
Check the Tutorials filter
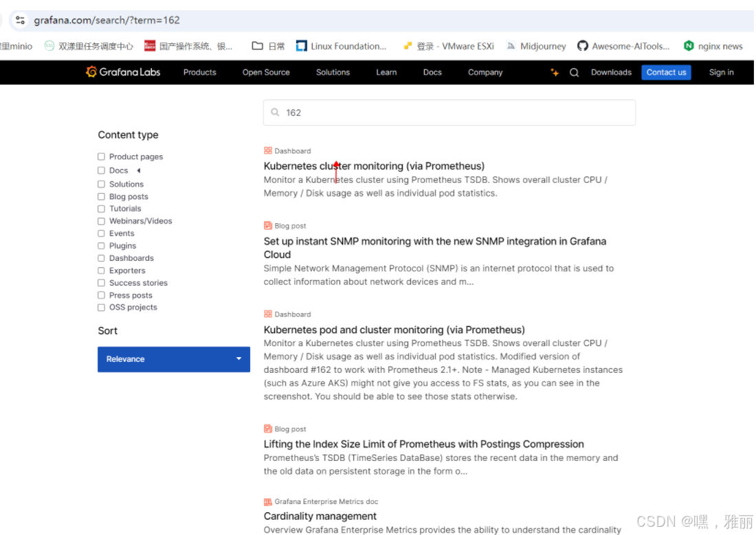point(101,209)
